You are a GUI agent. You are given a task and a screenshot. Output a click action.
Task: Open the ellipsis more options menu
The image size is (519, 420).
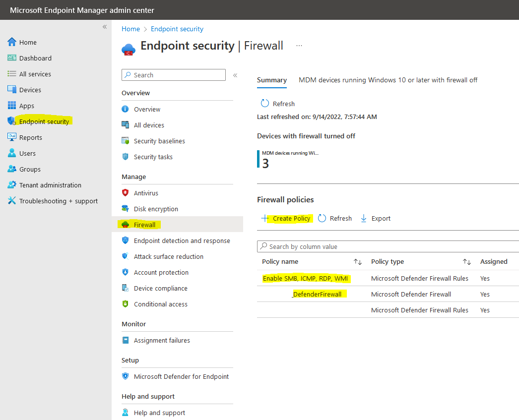tap(299, 46)
